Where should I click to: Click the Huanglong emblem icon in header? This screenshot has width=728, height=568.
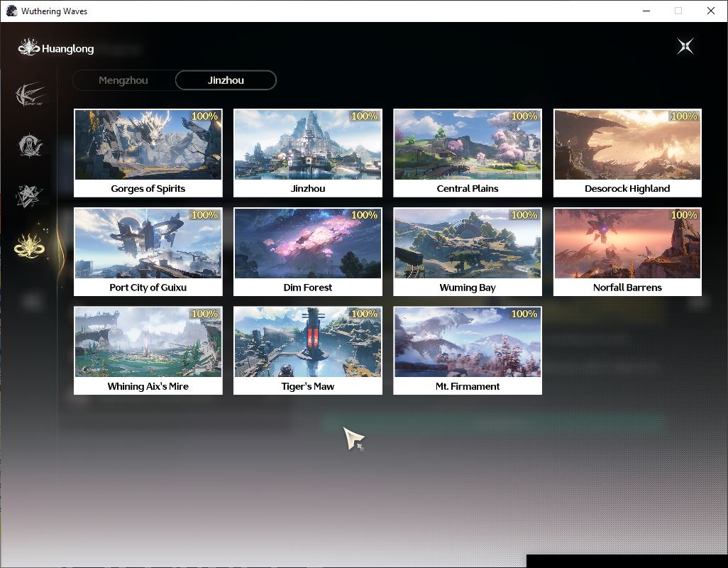28,48
